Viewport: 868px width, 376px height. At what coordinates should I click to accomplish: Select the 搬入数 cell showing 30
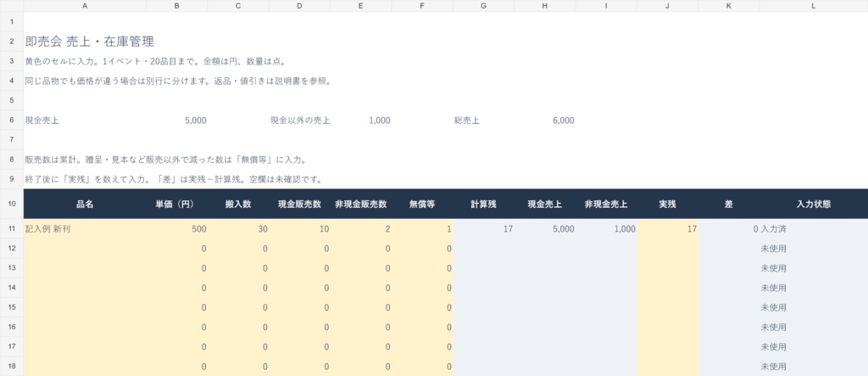pos(238,228)
